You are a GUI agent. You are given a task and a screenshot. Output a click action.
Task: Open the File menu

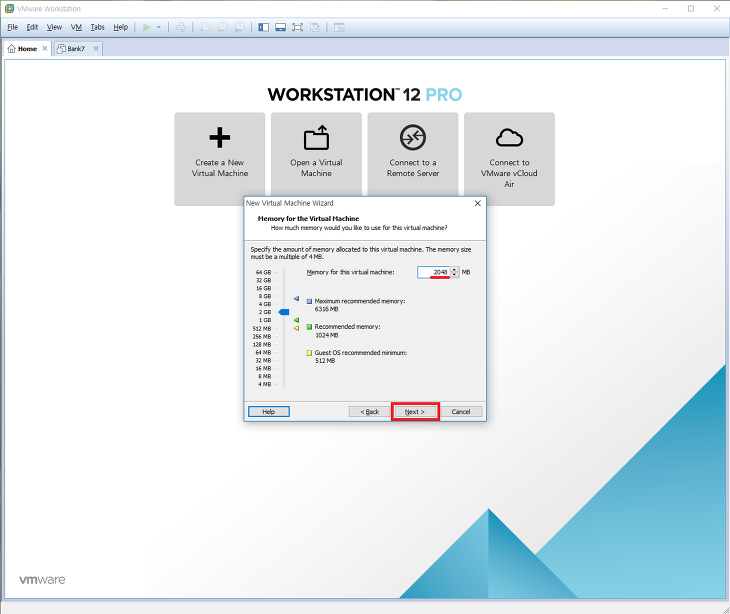pyautogui.click(x=13, y=27)
